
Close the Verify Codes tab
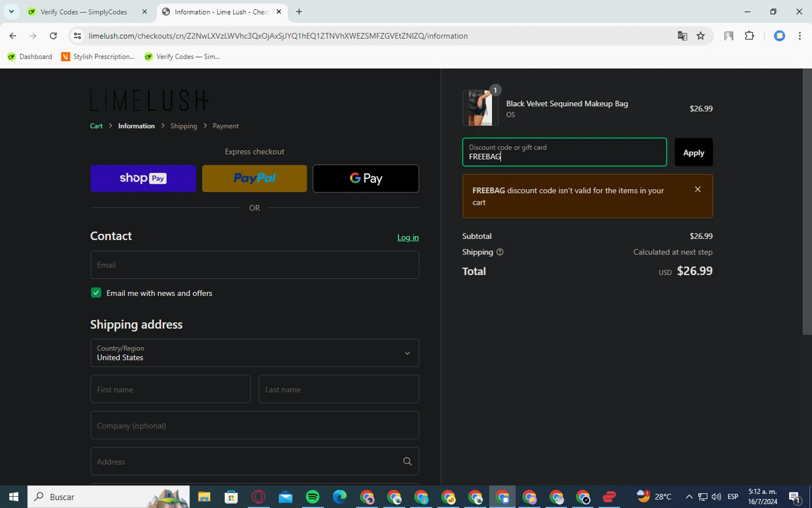(x=145, y=11)
